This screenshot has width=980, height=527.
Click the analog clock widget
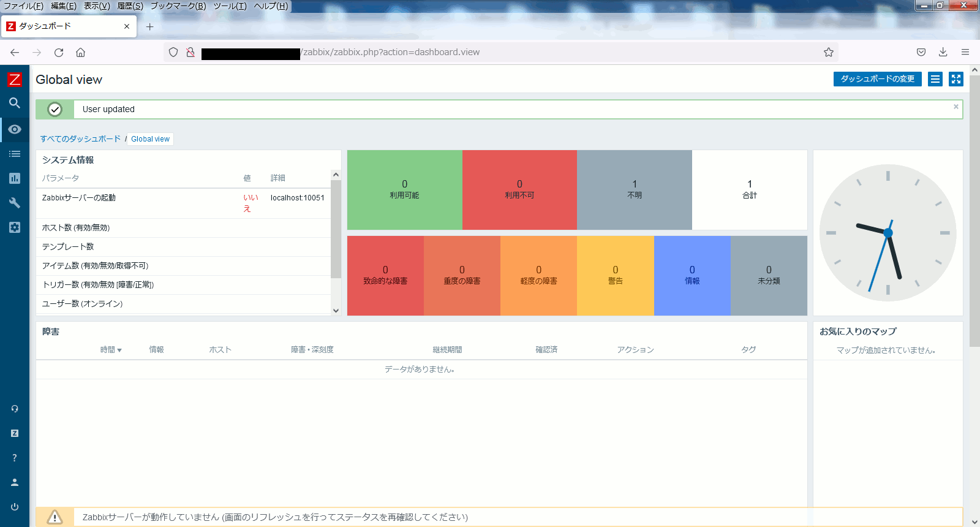(888, 233)
